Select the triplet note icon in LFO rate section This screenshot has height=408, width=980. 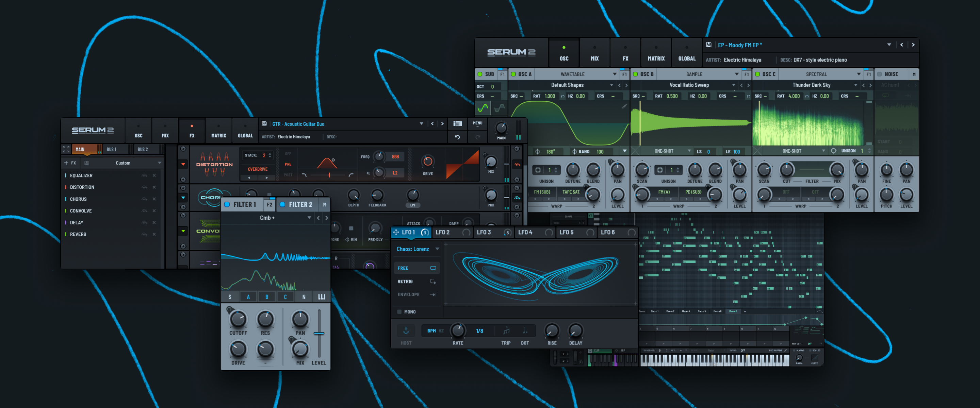pos(506,330)
